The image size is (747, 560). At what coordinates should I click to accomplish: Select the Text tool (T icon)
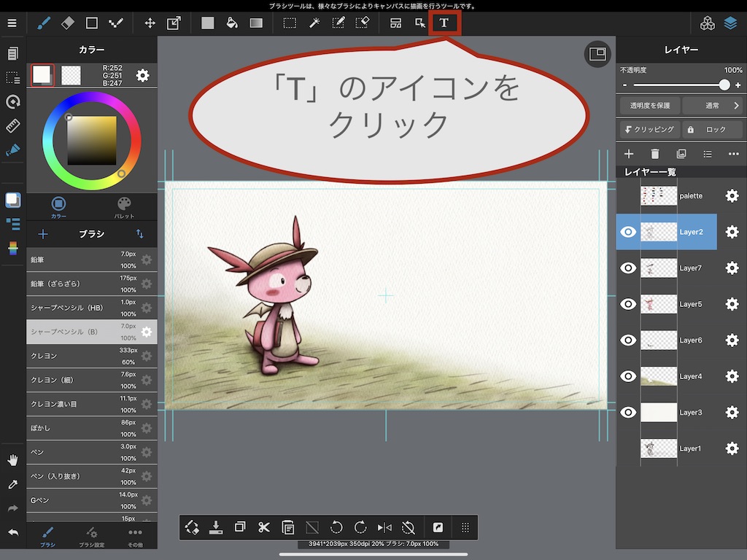click(444, 23)
